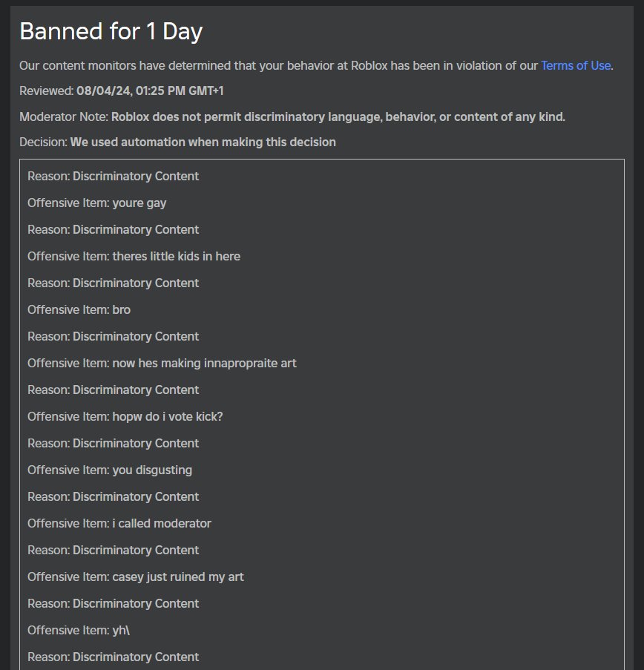Click the Offensive Item 'youre gay' line

coord(97,203)
